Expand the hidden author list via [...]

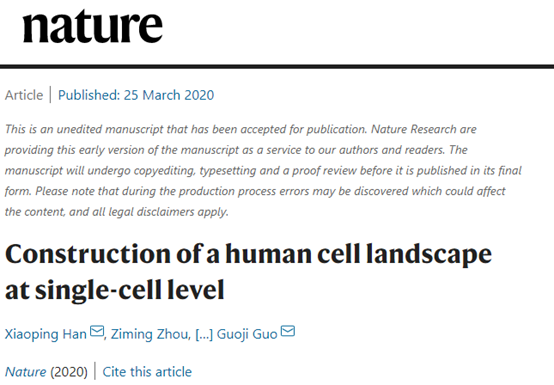tap(204, 334)
